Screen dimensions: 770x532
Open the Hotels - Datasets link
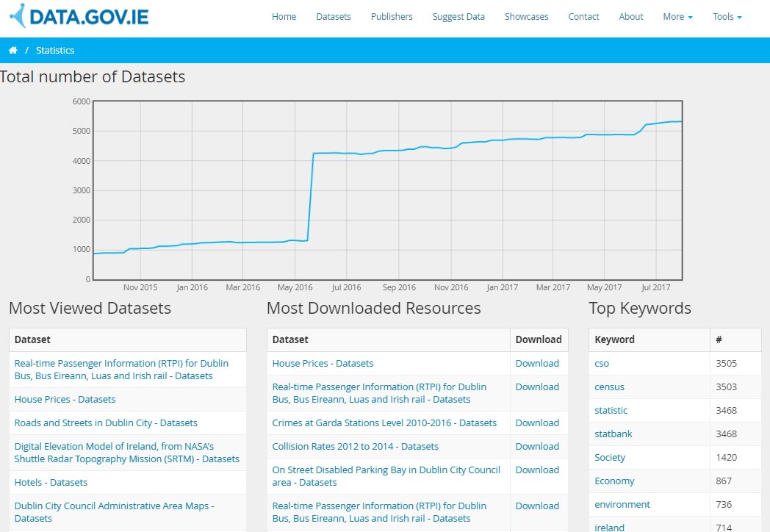point(51,481)
